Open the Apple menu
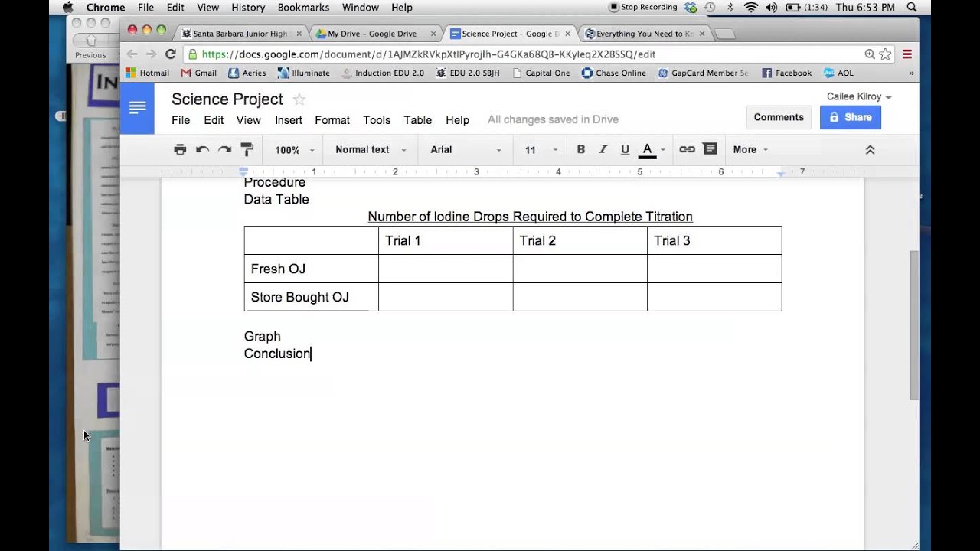 (67, 7)
